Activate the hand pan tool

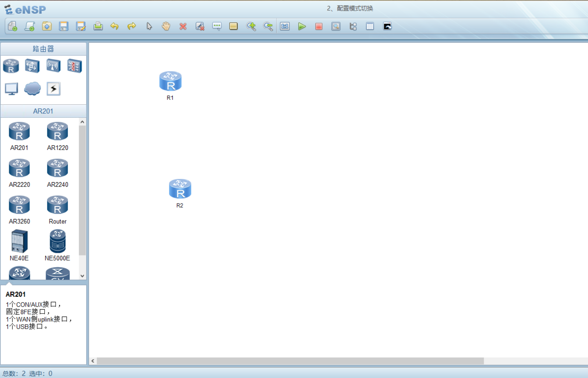pyautogui.click(x=166, y=26)
